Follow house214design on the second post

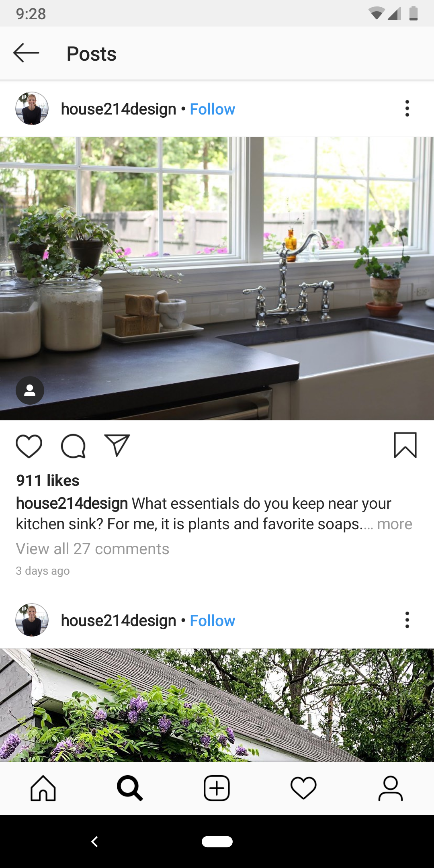212,621
